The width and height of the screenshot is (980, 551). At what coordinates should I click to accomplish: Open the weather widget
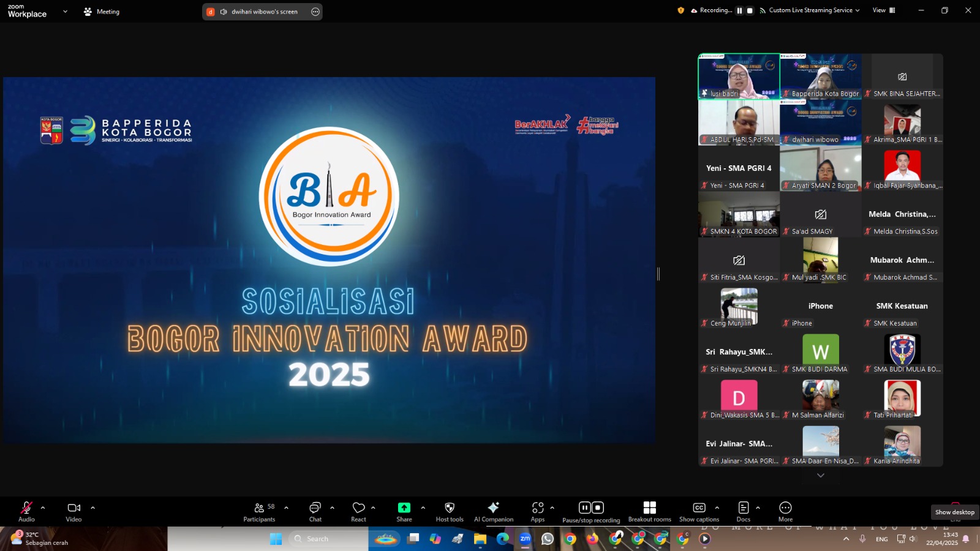(x=40, y=539)
